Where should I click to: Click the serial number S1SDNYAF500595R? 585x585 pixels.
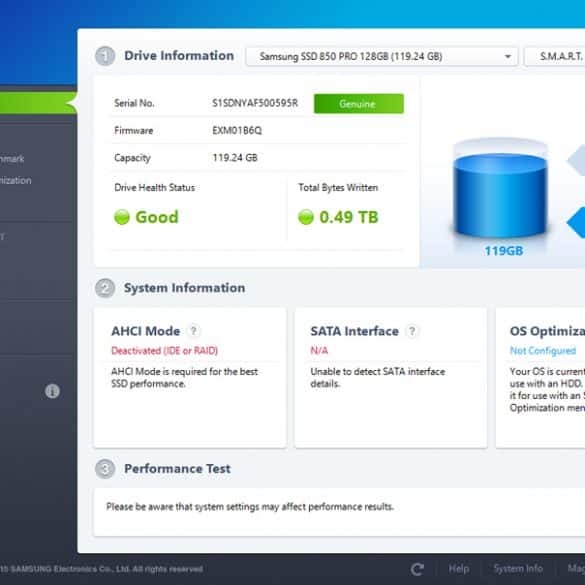click(x=255, y=103)
